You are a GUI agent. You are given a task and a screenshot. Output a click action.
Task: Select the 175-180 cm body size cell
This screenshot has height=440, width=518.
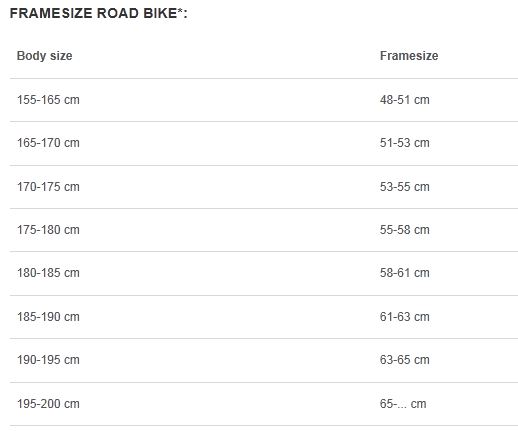(48, 230)
